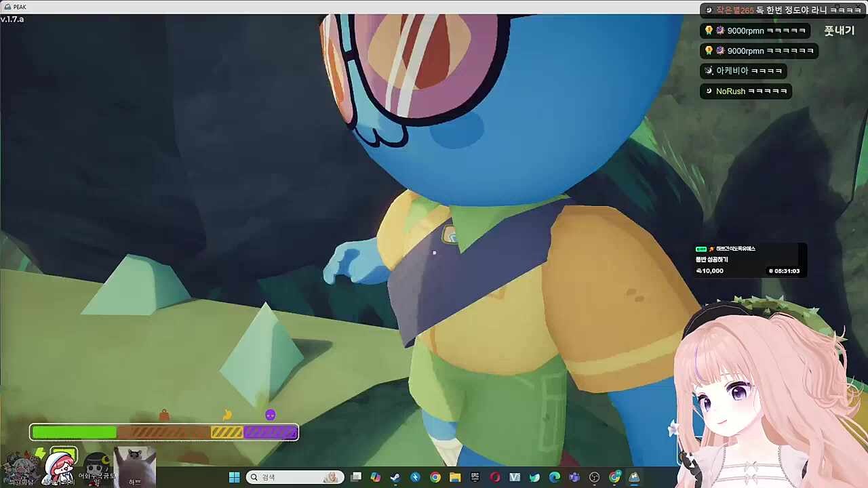
Task: Open File Explorer from the taskbar
Action: 455,477
